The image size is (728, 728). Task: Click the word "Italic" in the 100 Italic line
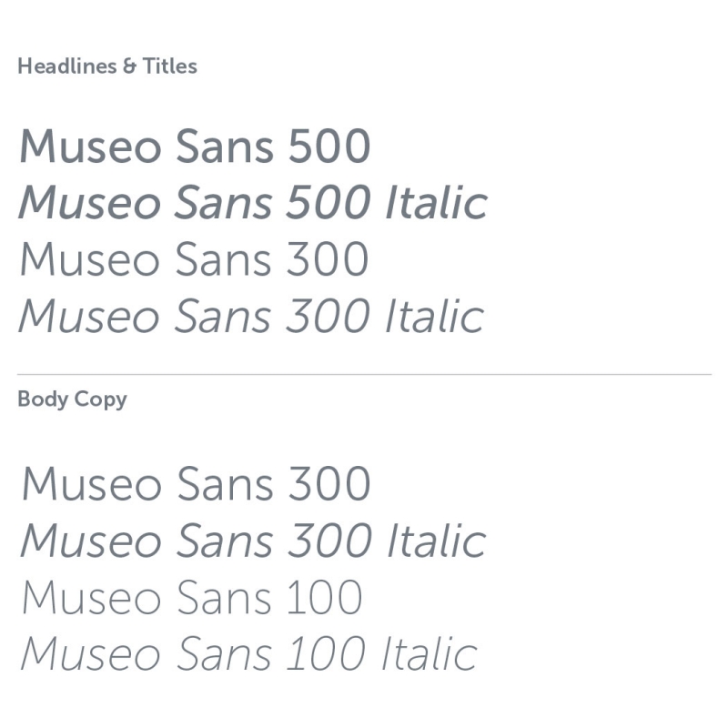click(428, 654)
